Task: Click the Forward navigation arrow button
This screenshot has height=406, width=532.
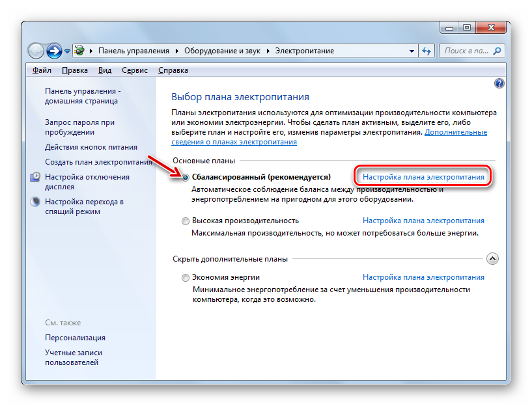Action: click(x=55, y=50)
